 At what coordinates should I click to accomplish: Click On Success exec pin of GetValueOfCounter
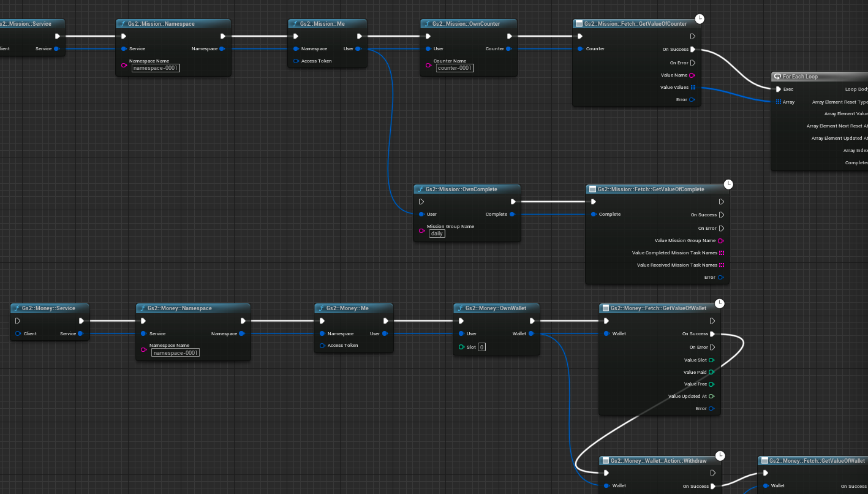(x=693, y=50)
